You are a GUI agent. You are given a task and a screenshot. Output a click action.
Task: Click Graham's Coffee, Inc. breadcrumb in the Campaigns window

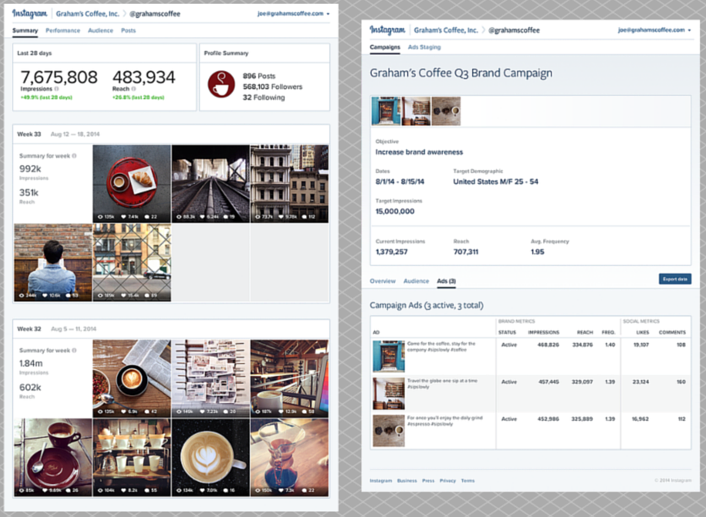tap(446, 30)
